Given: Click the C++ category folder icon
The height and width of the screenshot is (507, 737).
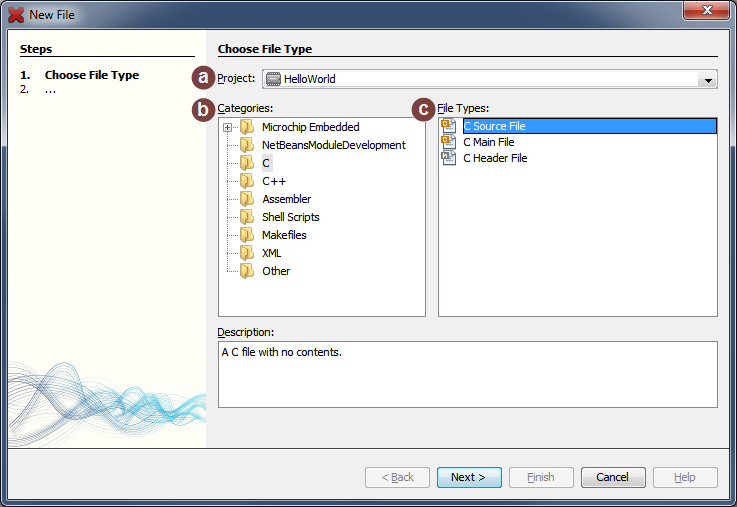Looking at the screenshot, I should (246, 181).
